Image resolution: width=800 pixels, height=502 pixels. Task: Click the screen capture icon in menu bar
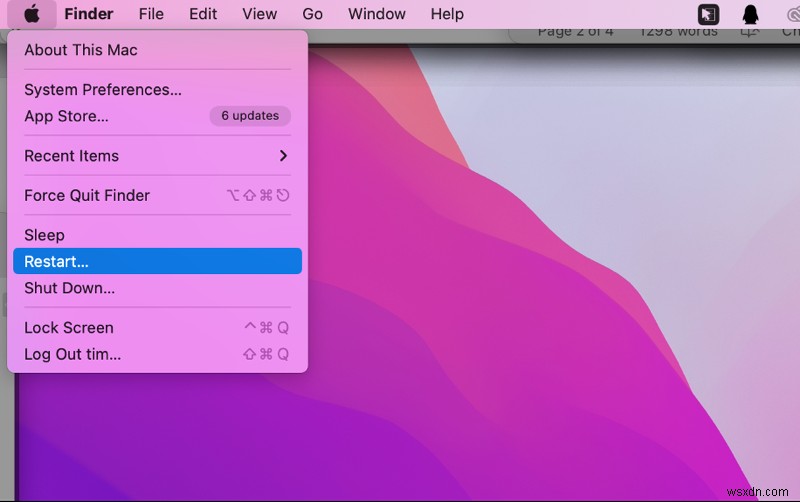(x=708, y=14)
